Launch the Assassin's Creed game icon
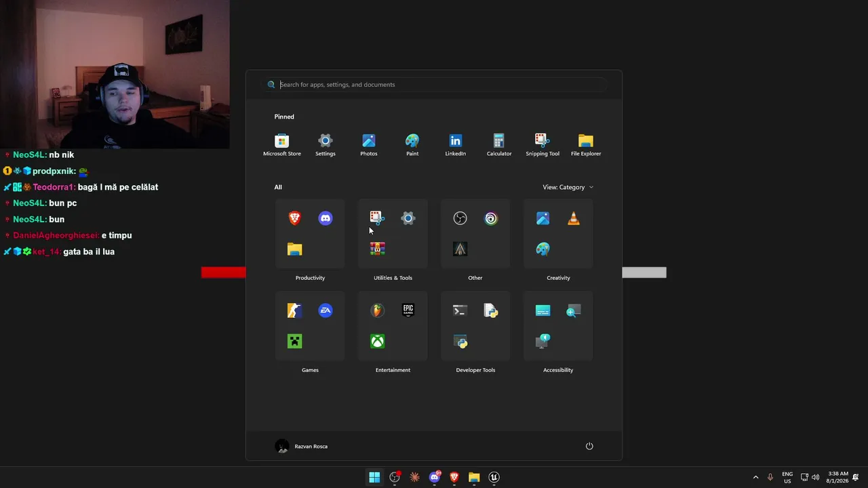The height and width of the screenshot is (488, 868). (460, 249)
